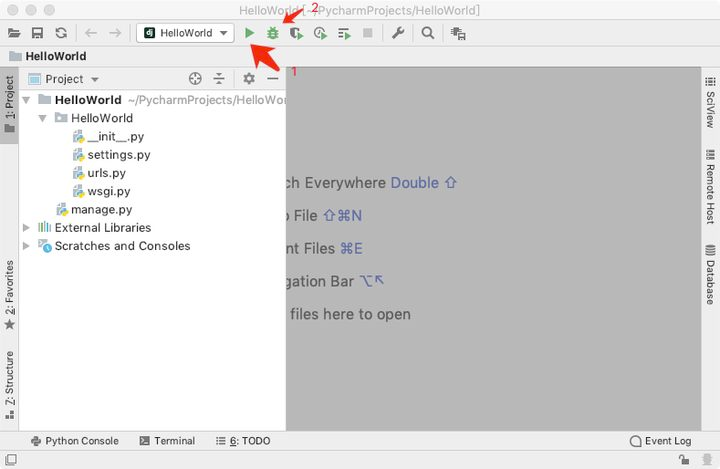This screenshot has width=720, height=469.
Task: Click the greyed Stop square button
Action: 368,33
